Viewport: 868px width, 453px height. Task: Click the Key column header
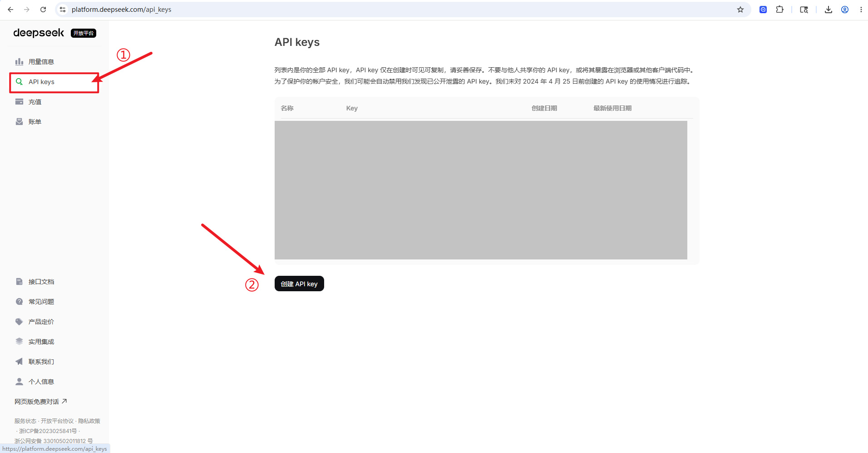352,108
